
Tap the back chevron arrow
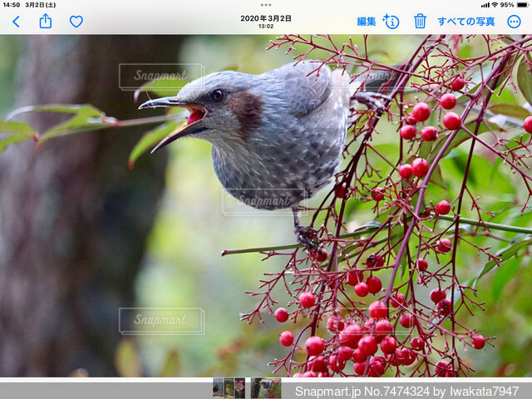15,22
